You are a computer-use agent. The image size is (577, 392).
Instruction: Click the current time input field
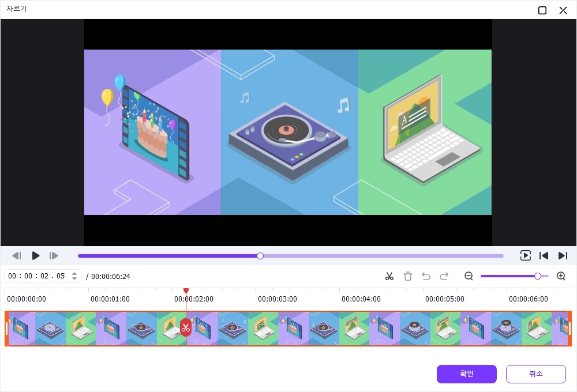pyautogui.click(x=37, y=276)
